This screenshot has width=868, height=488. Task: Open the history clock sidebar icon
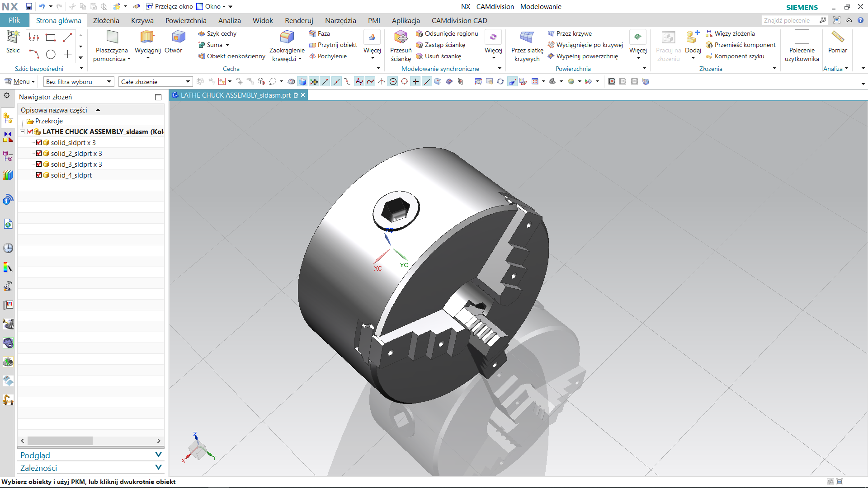pyautogui.click(x=8, y=248)
